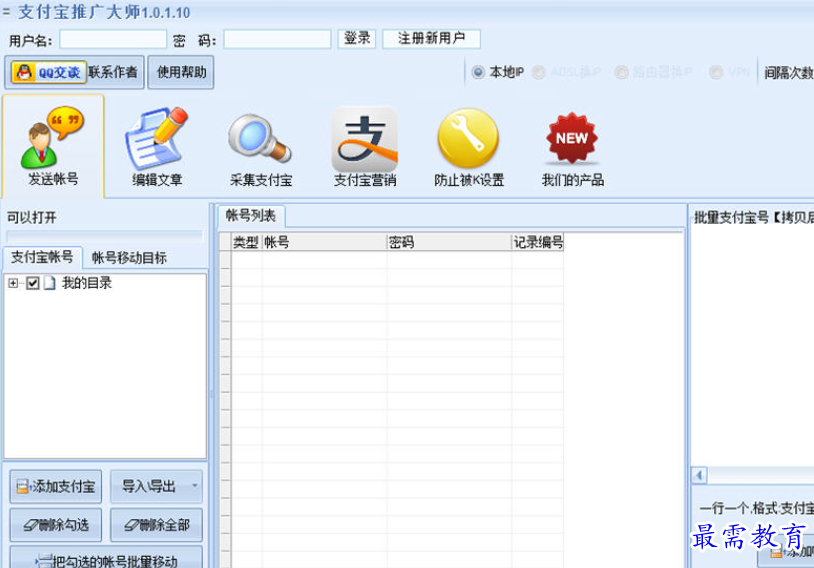Open the 采集支付宝 magnifier collection tool
This screenshot has width=814, height=568.
[261, 150]
